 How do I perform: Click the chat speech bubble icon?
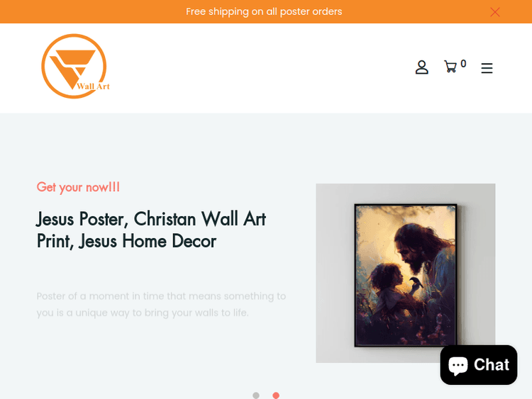(x=458, y=366)
